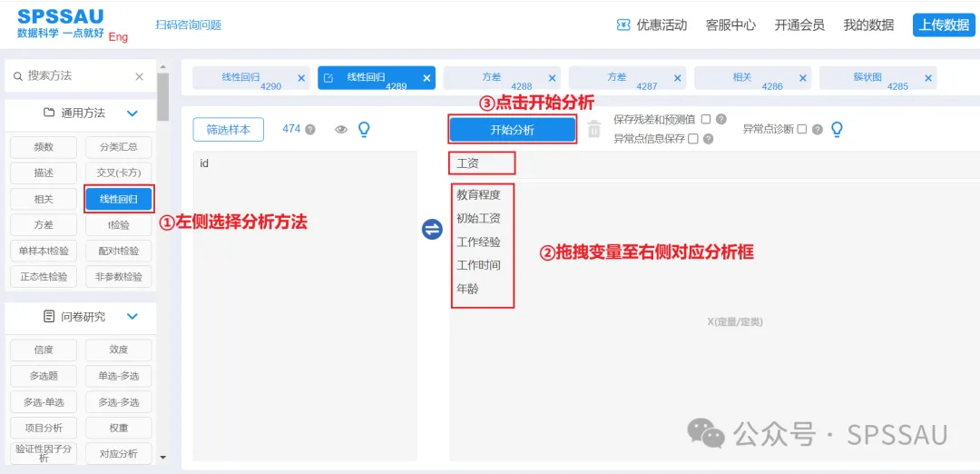Image resolution: width=980 pixels, height=474 pixels.
Task: Enable the 保存残差和预测值 checkbox
Action: (x=706, y=119)
